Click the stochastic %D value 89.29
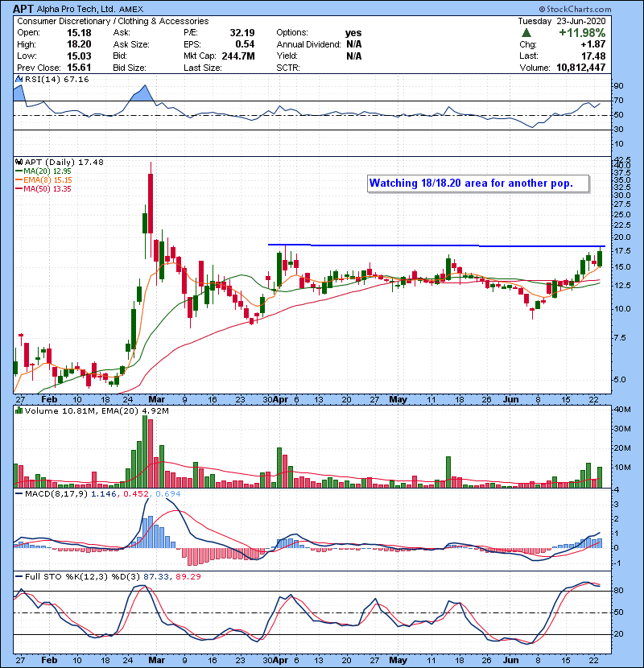 (188, 576)
